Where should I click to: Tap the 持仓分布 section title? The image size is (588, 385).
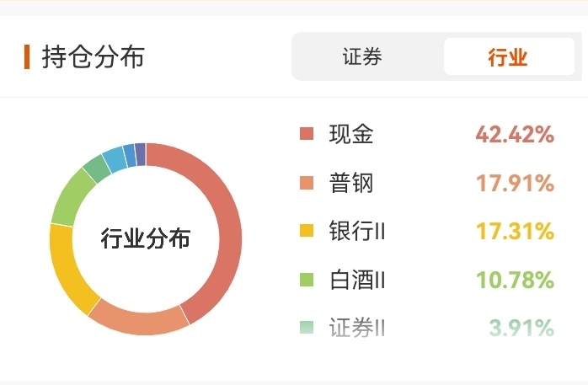point(93,57)
